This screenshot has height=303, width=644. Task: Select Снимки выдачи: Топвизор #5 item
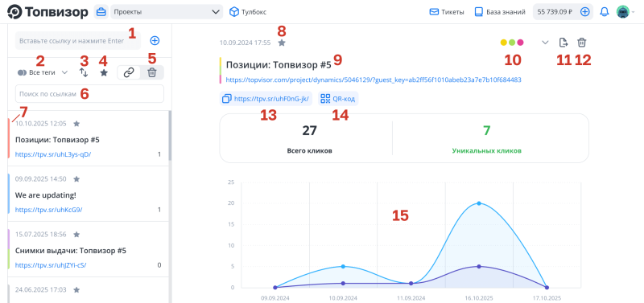[x=71, y=251]
